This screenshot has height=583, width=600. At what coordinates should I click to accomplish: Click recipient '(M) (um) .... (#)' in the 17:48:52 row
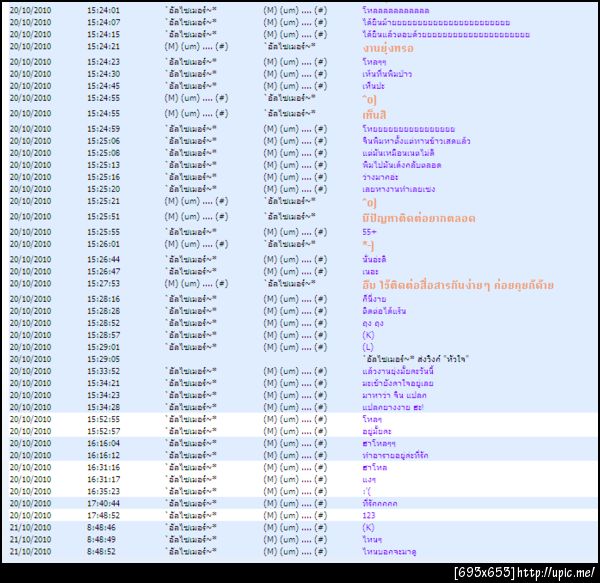click(295, 516)
